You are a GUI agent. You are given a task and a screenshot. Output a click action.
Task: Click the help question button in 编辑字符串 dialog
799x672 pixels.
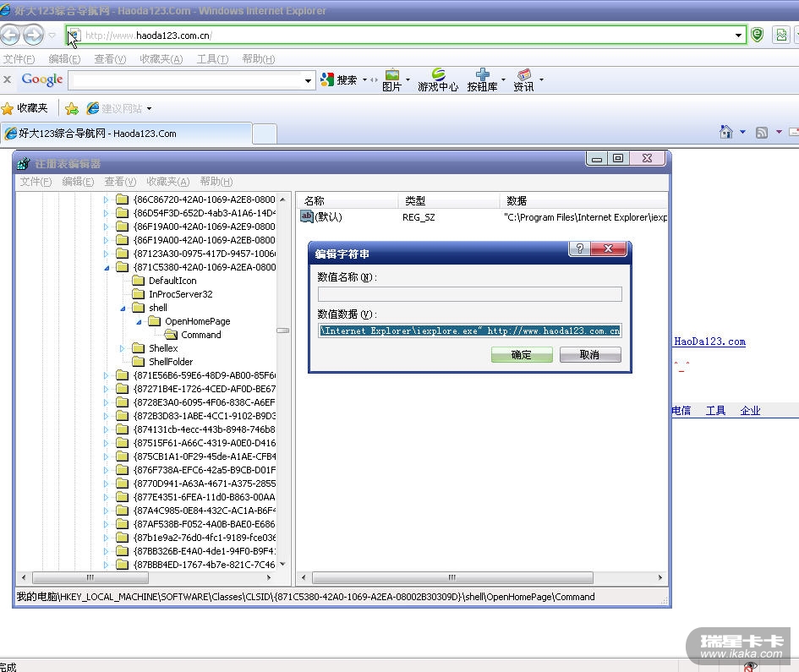click(579, 249)
